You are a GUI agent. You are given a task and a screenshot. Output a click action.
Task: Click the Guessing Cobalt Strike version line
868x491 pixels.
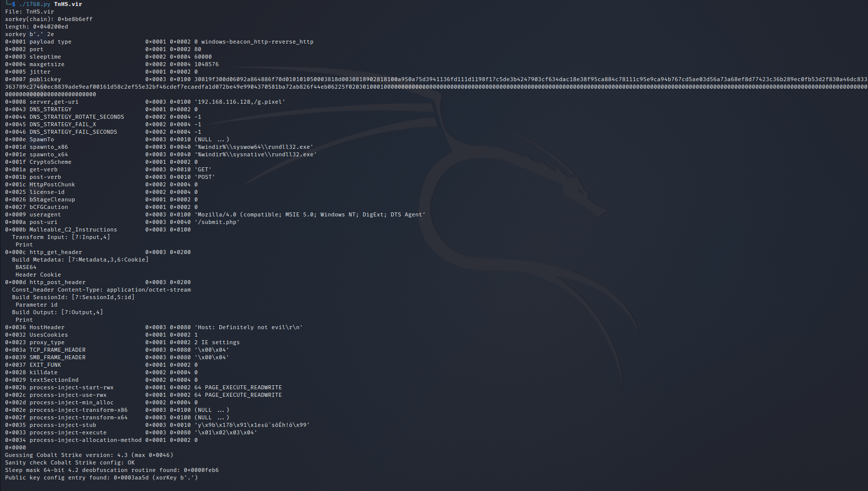89,454
